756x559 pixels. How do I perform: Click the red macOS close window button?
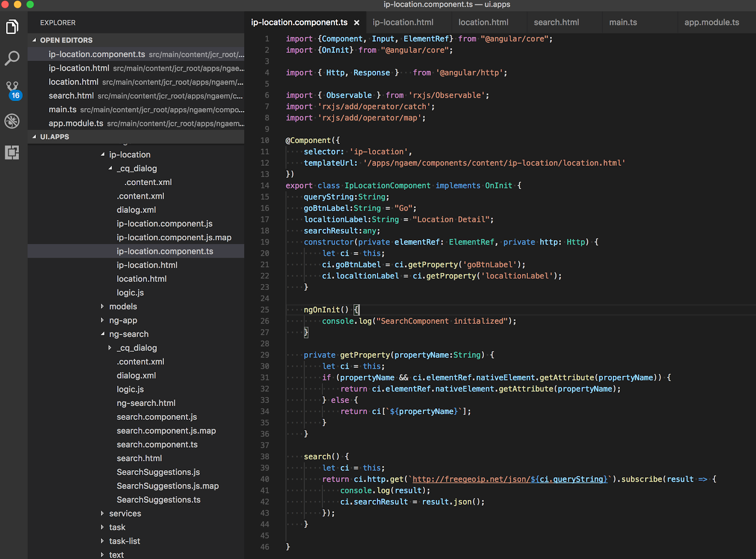(x=5, y=4)
